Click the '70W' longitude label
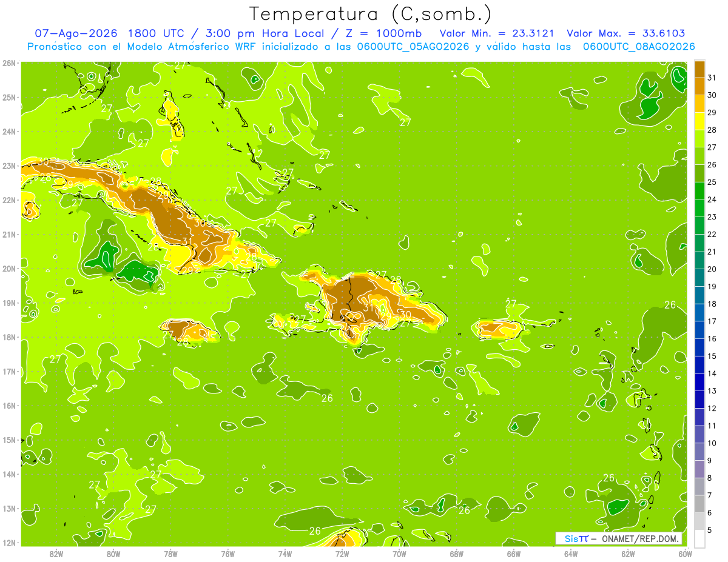Viewport: 728px width, 562px height. coord(399,554)
